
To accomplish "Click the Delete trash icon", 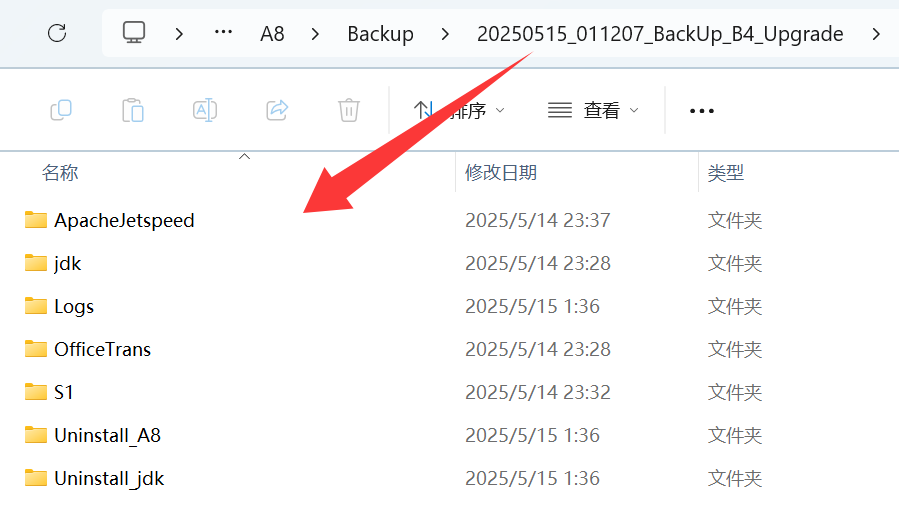I will (x=349, y=110).
